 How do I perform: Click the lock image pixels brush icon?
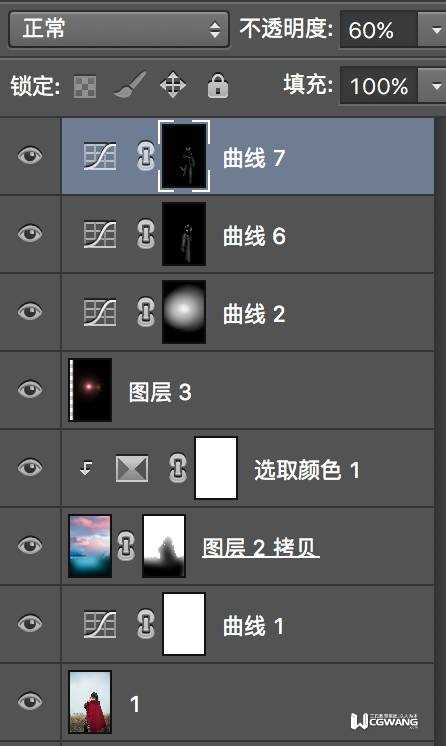coord(129,85)
